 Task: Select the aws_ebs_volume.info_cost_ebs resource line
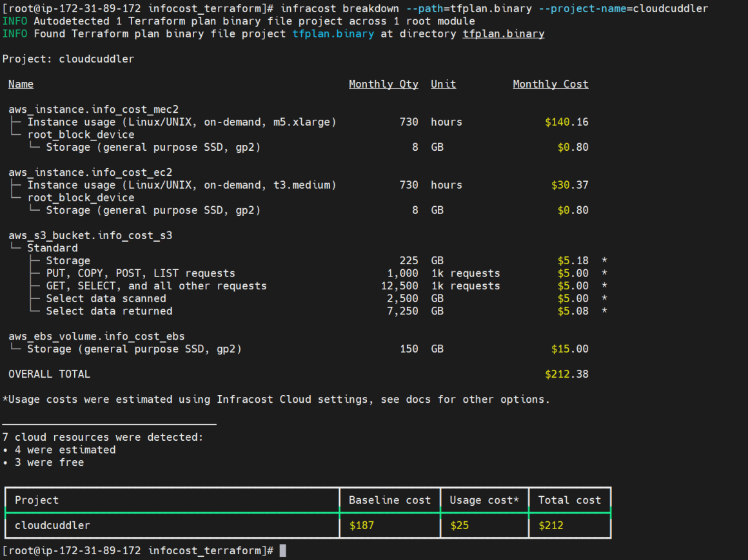pos(96,336)
